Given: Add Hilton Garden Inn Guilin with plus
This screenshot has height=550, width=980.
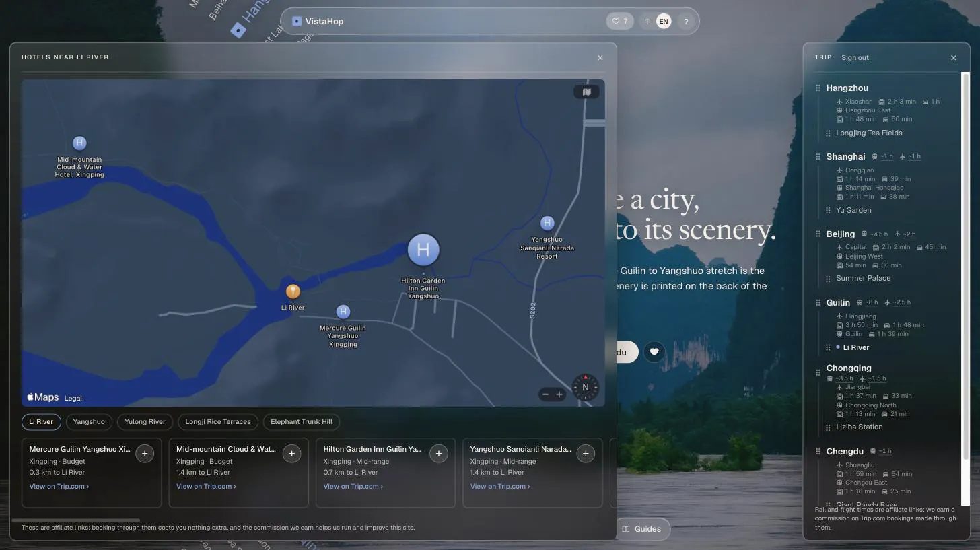Looking at the screenshot, I should (438, 454).
